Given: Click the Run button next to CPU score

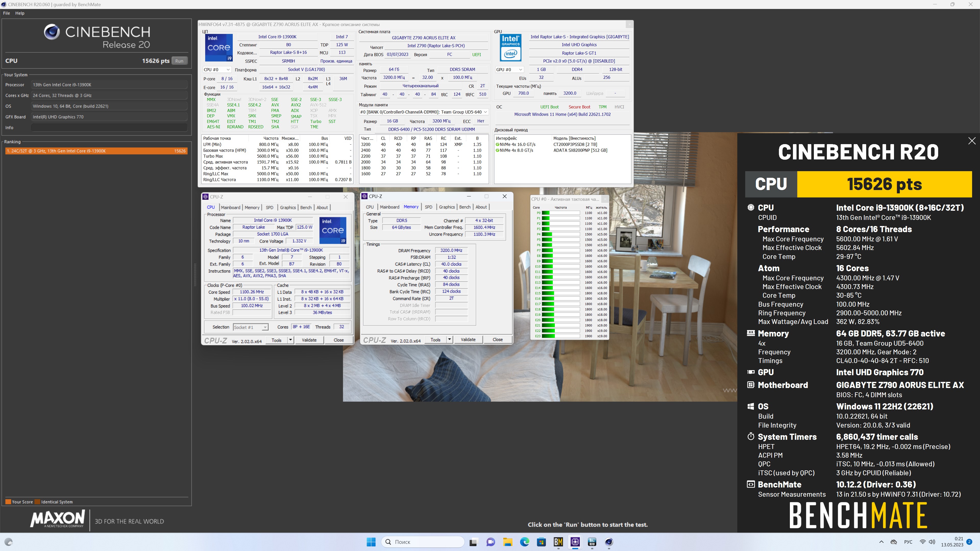Looking at the screenshot, I should [x=180, y=61].
